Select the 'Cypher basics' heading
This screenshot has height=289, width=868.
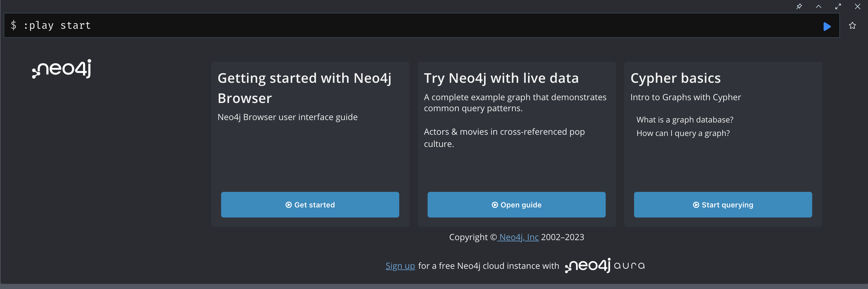pos(675,78)
